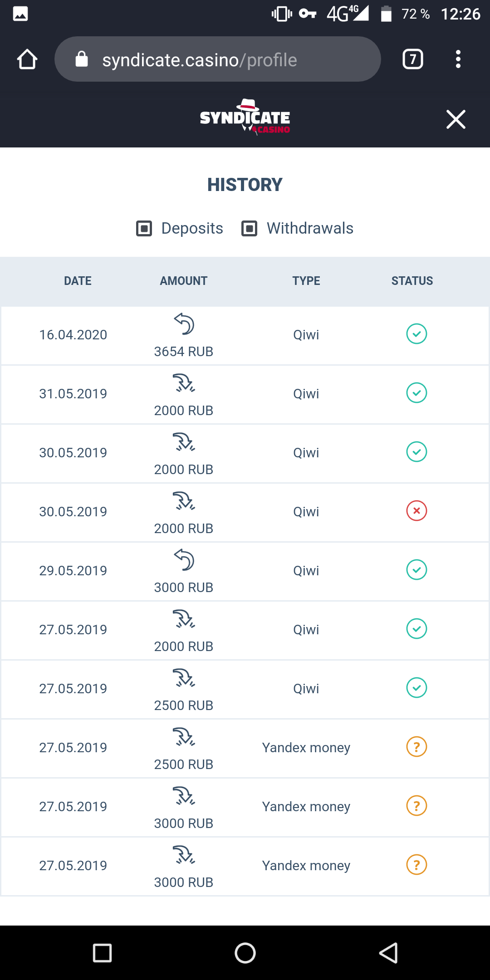The image size is (490, 980).
Task: Tap the red rejected status icon
Action: point(416,511)
